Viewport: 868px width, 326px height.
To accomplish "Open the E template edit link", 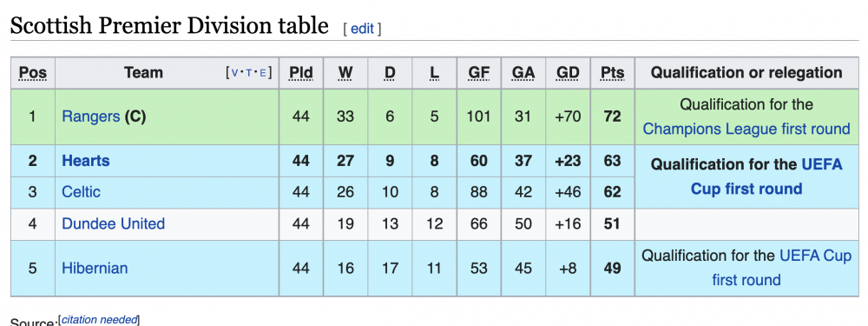I will point(264,73).
